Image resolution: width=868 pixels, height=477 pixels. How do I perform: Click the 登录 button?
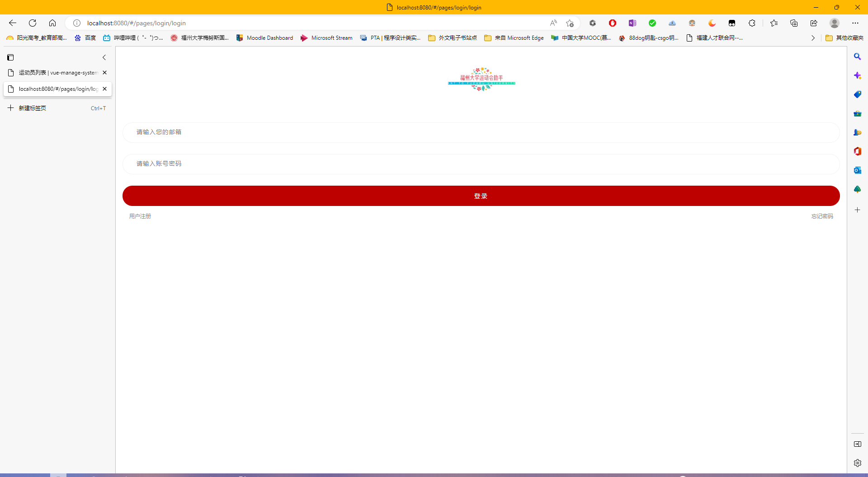481,196
